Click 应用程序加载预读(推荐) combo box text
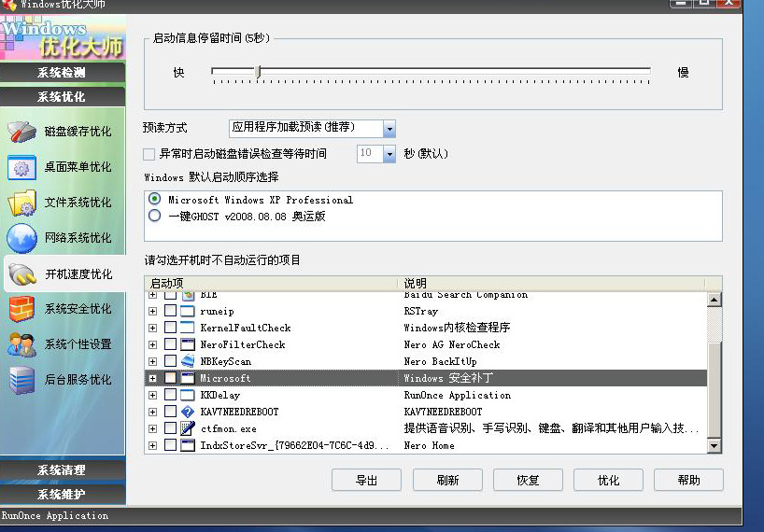764x532 pixels. 293,128
